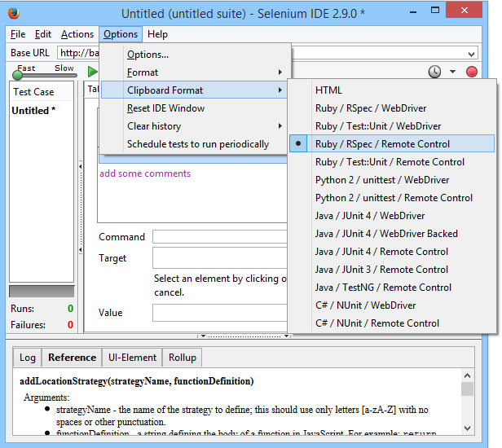Select Ruby / RSpec / WebDriver format
502x448 pixels.
coord(392,108)
